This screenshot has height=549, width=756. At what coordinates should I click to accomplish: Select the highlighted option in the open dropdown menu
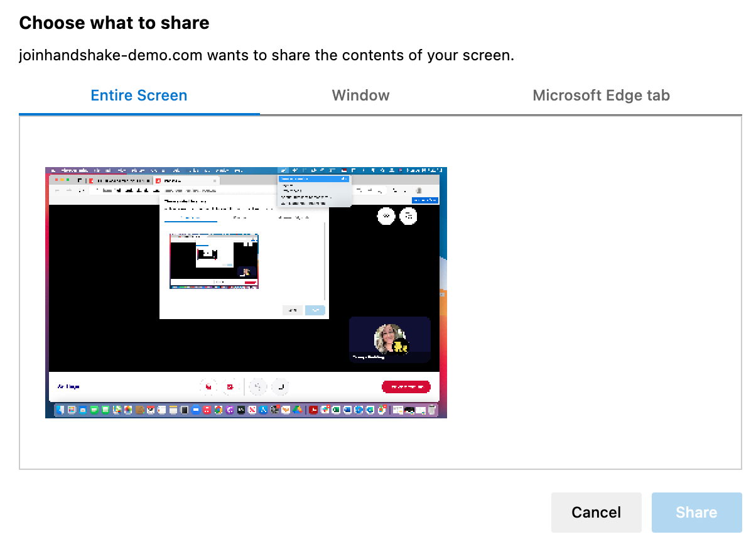tap(314, 178)
